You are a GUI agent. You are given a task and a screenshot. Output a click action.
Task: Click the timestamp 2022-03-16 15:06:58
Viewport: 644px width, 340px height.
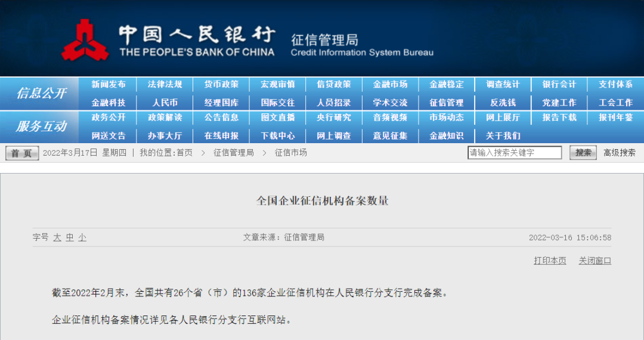pos(570,237)
